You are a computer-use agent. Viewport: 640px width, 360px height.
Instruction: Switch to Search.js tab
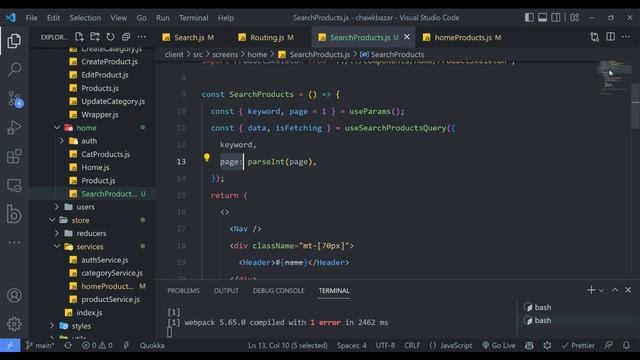pos(188,37)
